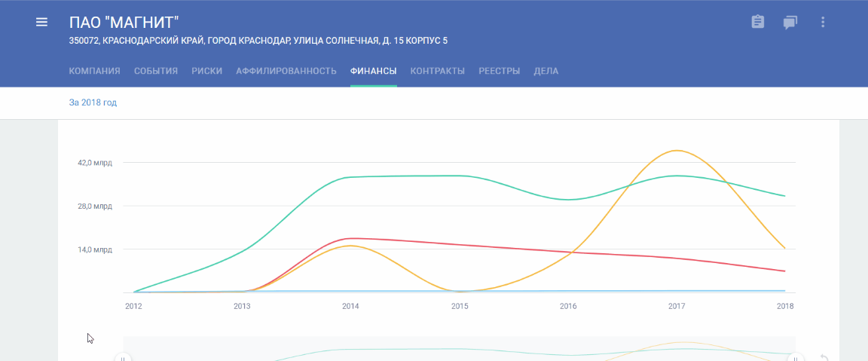
Task: Open the РИСКИ tab
Action: coord(207,71)
